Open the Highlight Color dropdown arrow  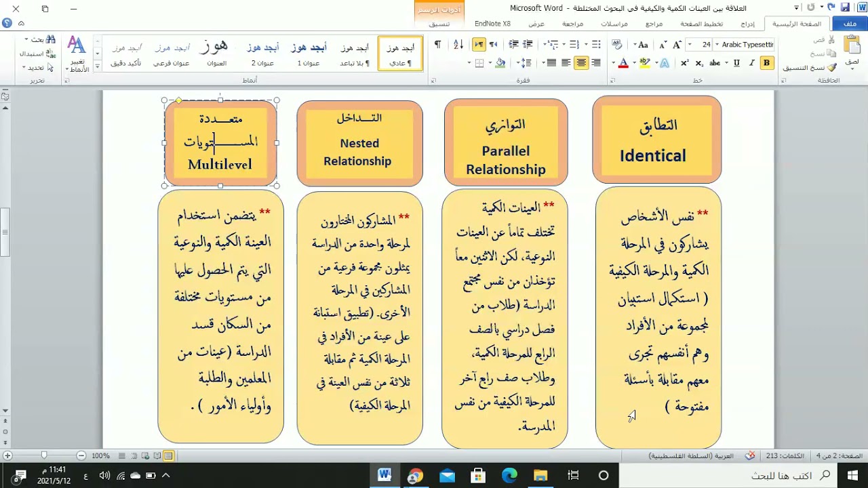[x=634, y=63]
